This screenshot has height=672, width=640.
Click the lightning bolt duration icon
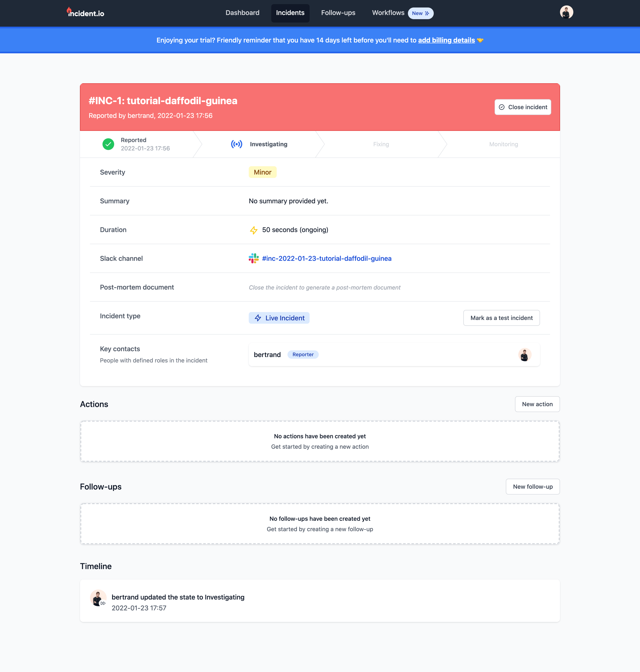tap(254, 230)
